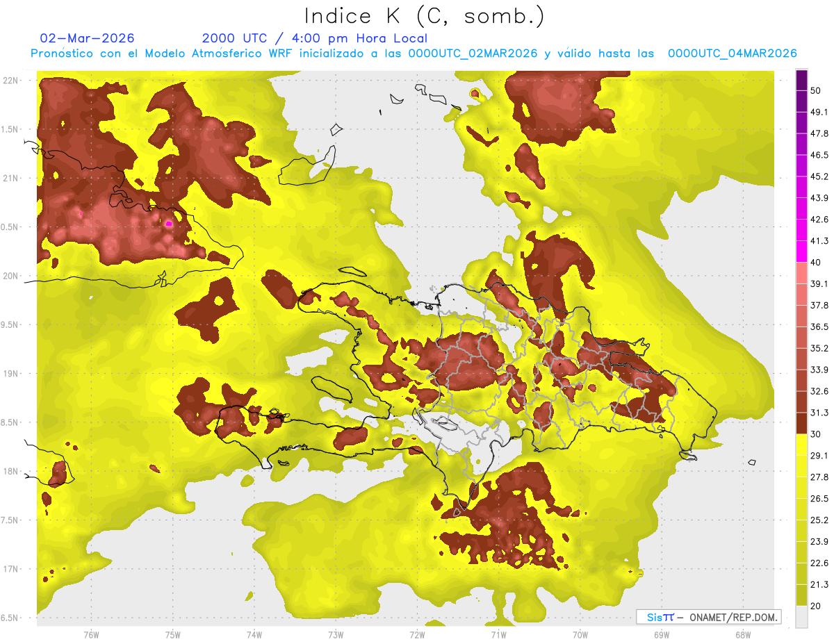Click the legend value '46.5'

point(819,156)
